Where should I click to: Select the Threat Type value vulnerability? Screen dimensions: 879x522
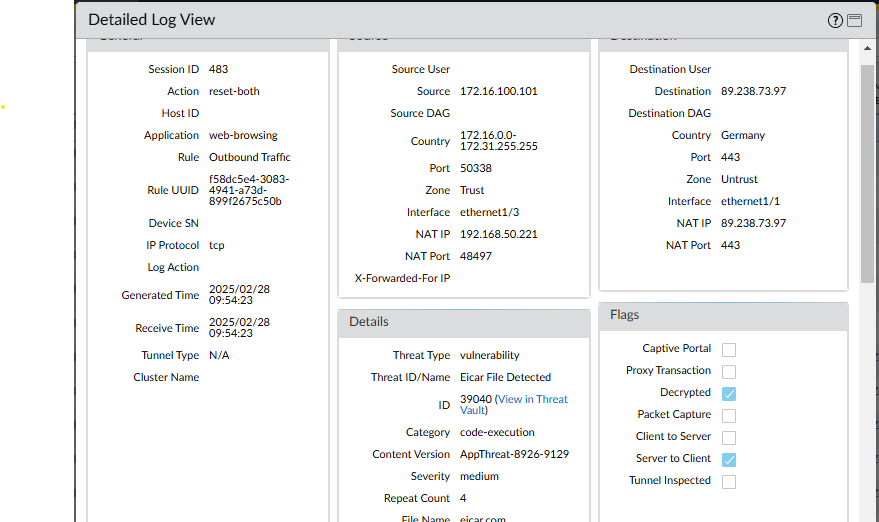click(490, 355)
